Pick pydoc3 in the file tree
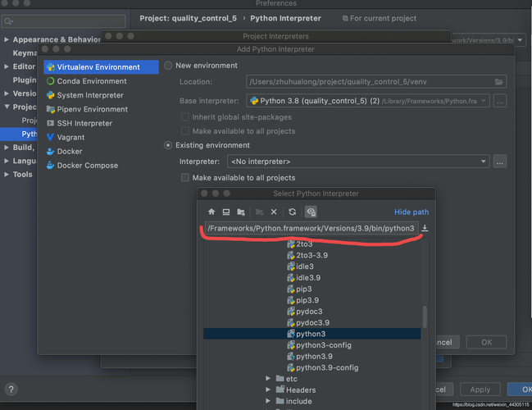Screen dimensions: 532x410 [x=305, y=312]
